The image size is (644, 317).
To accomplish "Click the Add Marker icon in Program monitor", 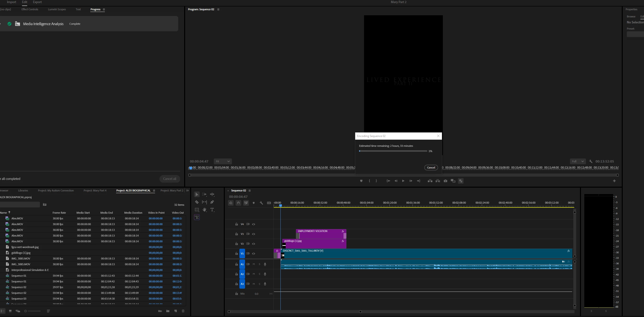I will pos(361,181).
